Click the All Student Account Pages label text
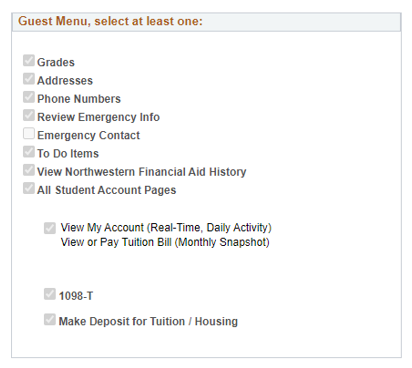Viewport: 412px width, 368px height. point(106,190)
